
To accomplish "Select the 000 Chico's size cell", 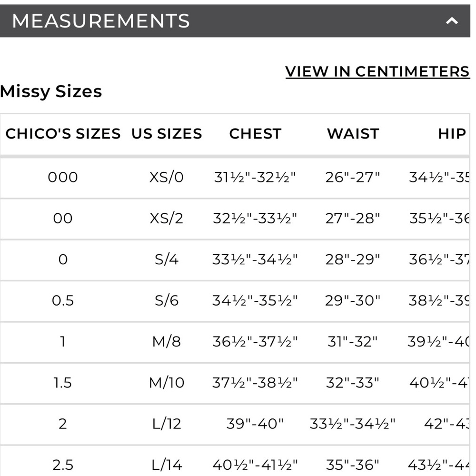I will tap(63, 178).
